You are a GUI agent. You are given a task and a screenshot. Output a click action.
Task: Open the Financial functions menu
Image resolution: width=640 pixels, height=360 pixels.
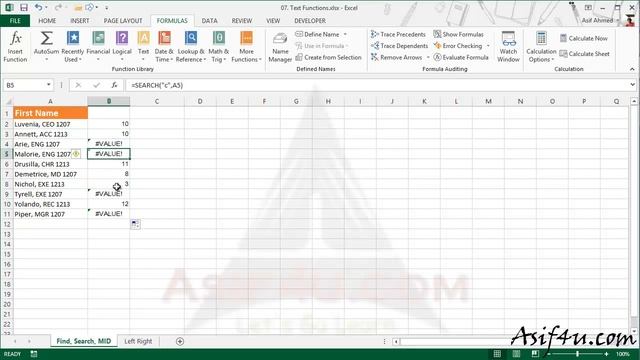[98, 47]
